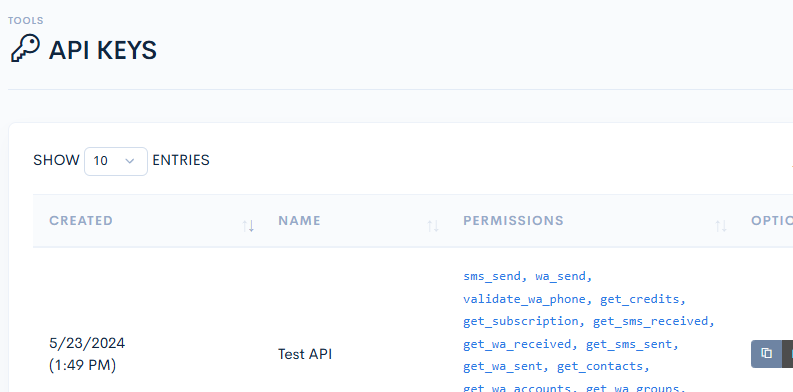Click the validate_wa_phone permission
This screenshot has height=392, width=793.
[524, 299]
